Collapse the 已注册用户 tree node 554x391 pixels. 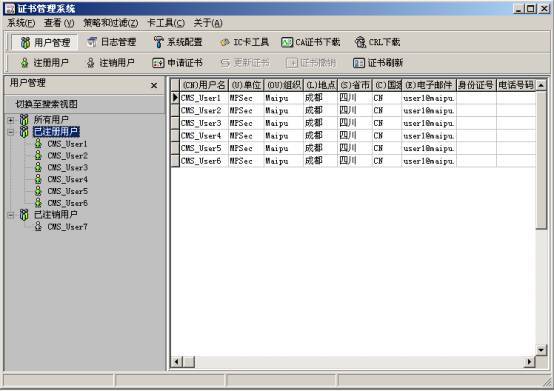tap(11, 132)
